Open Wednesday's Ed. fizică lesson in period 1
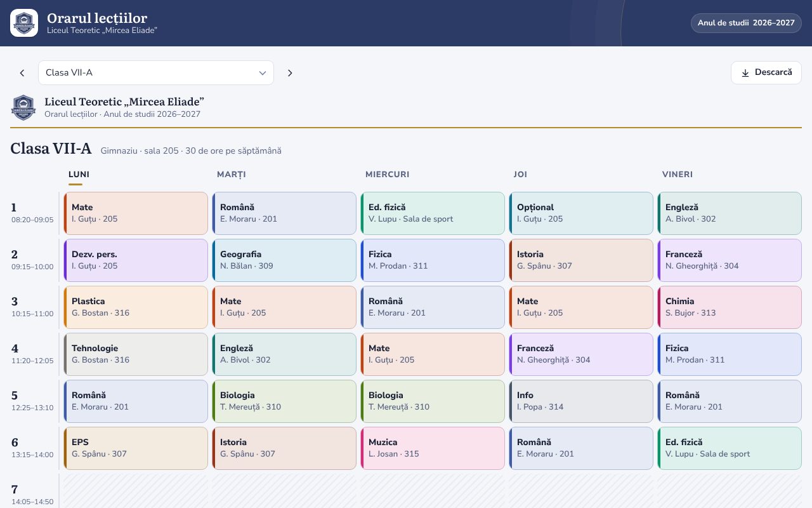Image resolution: width=812 pixels, height=508 pixels. tap(433, 213)
